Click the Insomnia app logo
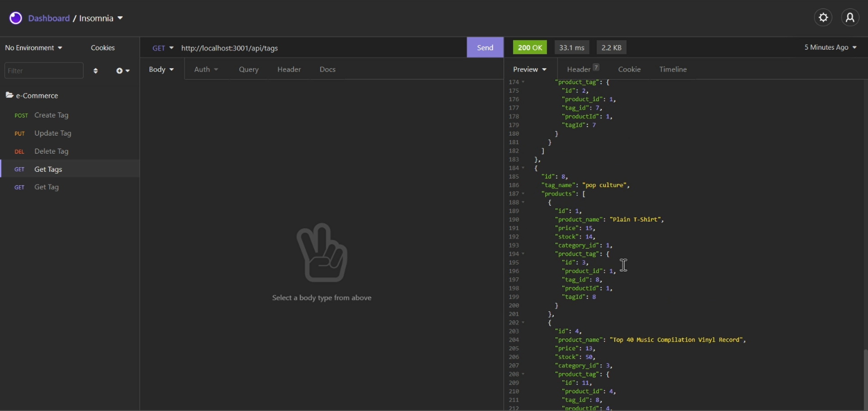Viewport: 868px width, 411px height. click(15, 18)
